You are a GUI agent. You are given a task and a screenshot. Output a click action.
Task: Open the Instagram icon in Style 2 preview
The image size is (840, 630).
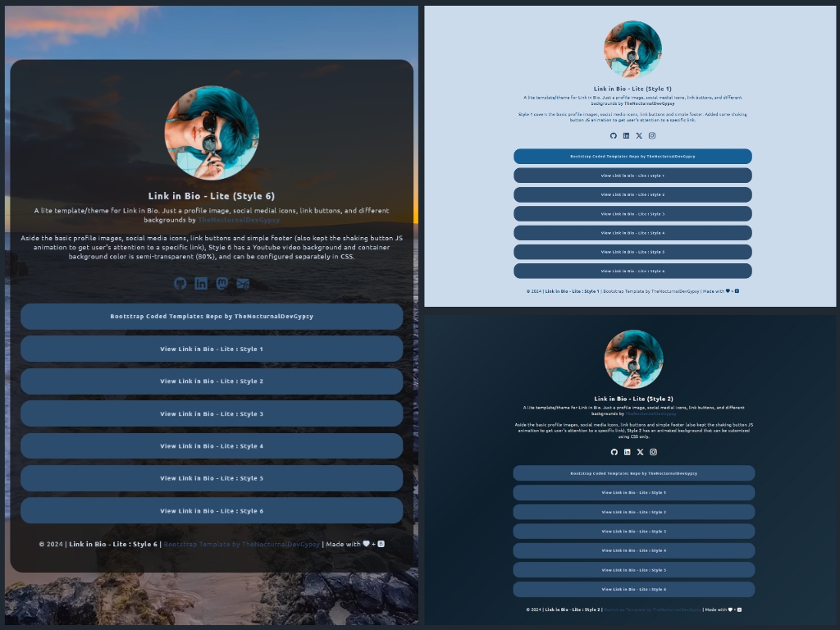tap(653, 451)
